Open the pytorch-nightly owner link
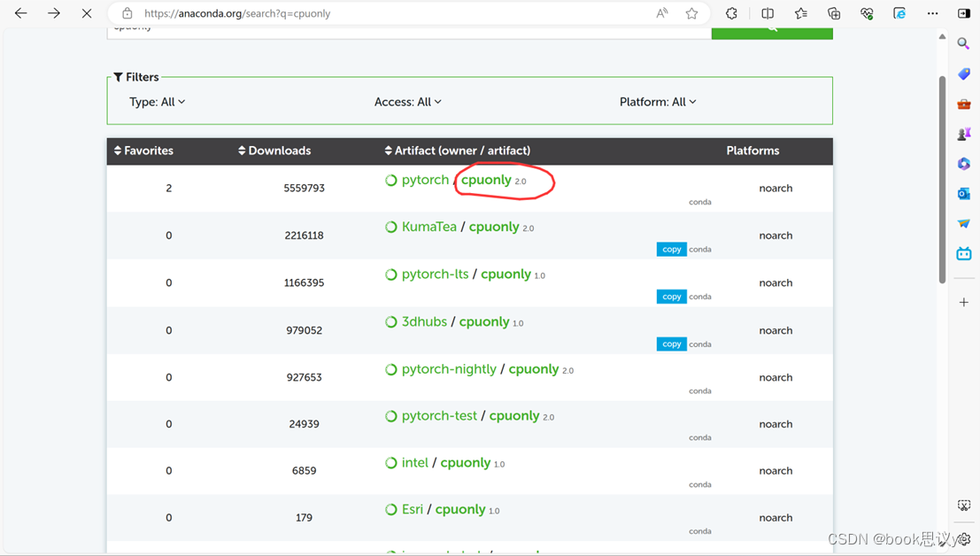Screen dimensions: 980x556 [449, 369]
